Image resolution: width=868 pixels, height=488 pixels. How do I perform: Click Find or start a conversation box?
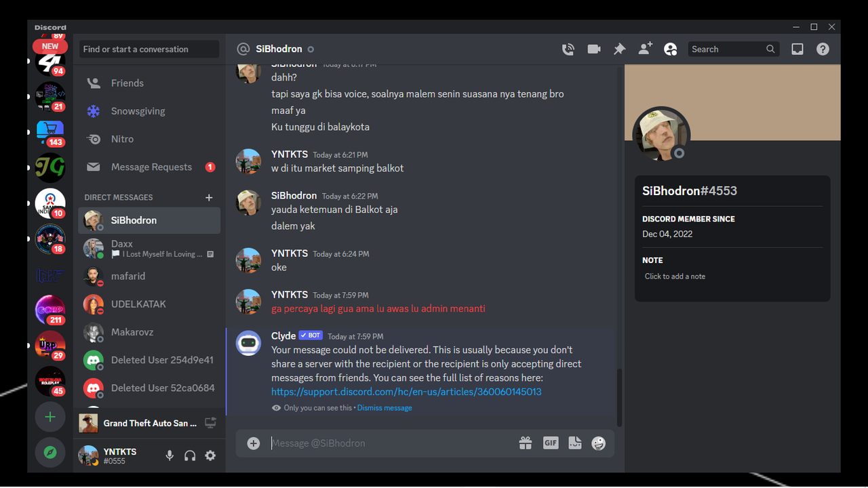tap(149, 49)
